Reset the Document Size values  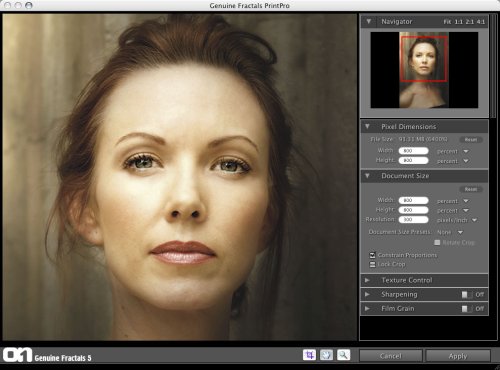[471, 189]
